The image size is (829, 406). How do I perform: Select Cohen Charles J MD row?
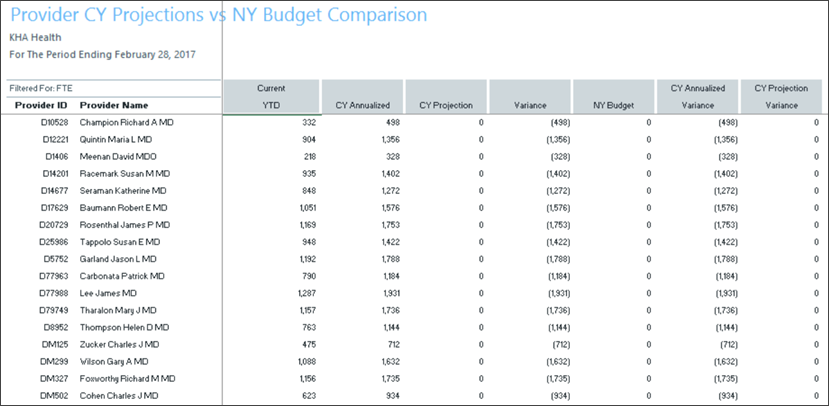coord(119,395)
